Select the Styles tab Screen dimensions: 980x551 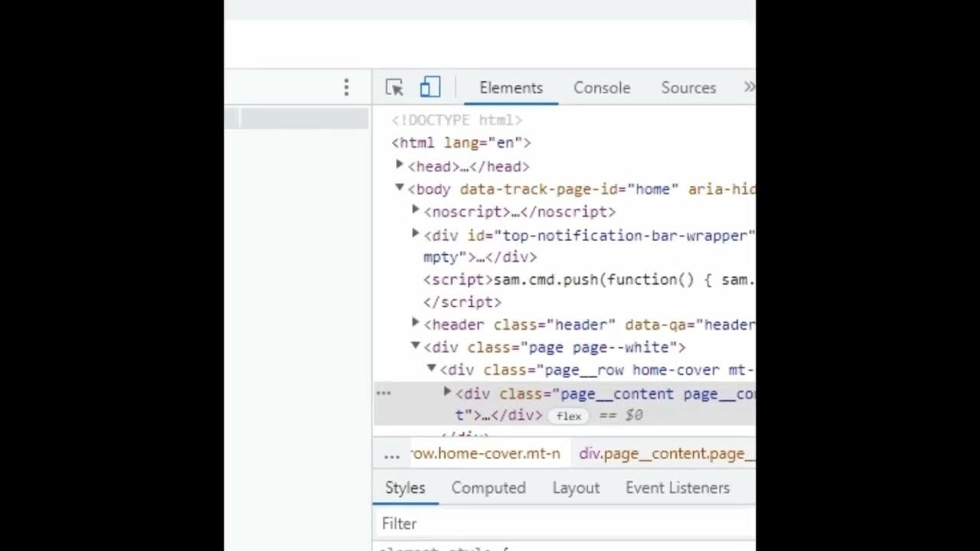[x=405, y=487]
